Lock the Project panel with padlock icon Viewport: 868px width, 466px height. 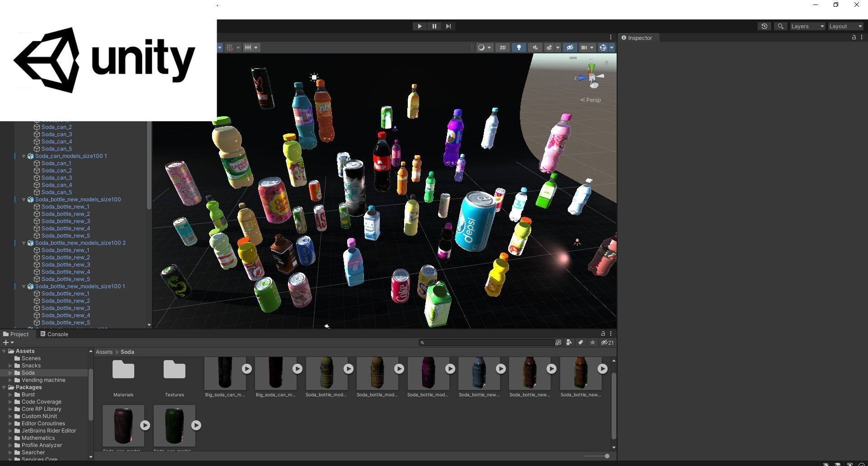pyautogui.click(x=603, y=333)
